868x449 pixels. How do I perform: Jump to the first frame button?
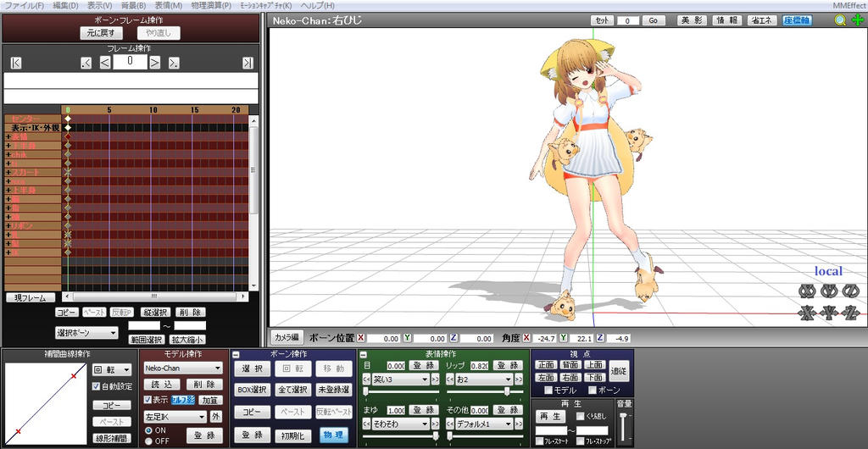15,63
